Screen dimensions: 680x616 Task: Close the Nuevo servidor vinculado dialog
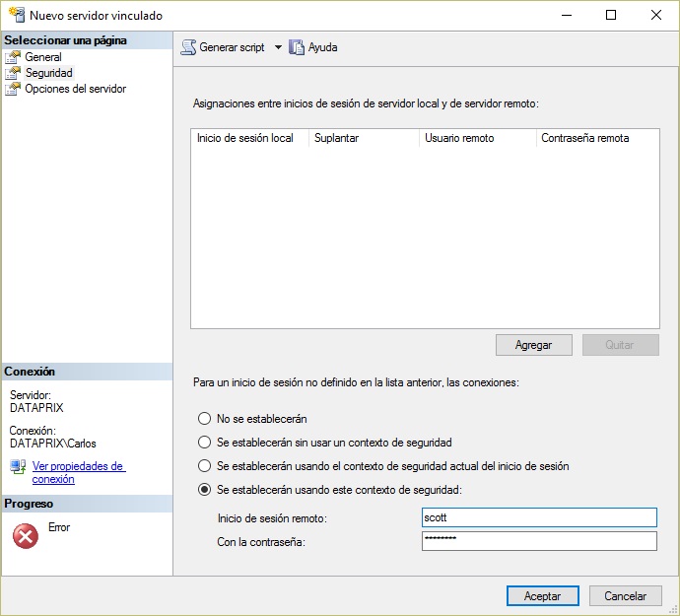point(656,15)
